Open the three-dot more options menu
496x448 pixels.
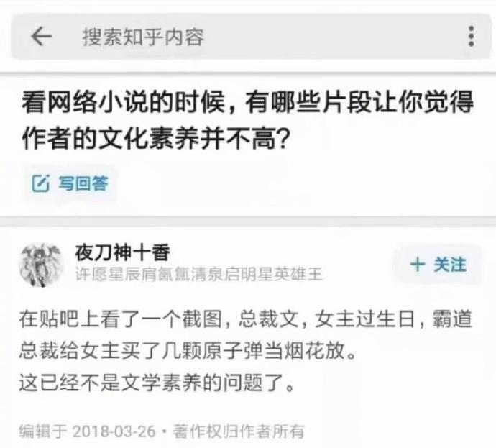[x=471, y=36]
